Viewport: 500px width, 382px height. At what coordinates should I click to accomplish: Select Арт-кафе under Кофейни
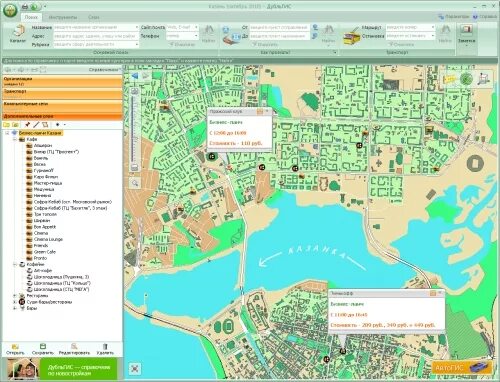click(43, 271)
